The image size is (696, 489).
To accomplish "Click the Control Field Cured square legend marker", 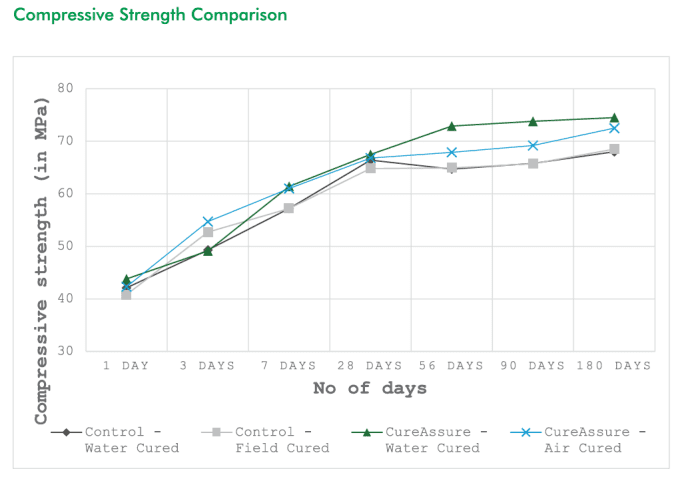I will (216, 433).
